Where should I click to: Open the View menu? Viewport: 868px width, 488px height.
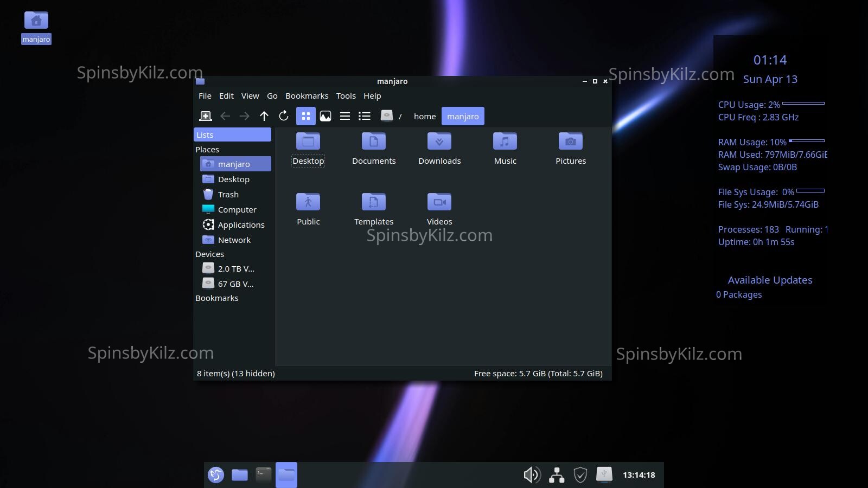(250, 96)
